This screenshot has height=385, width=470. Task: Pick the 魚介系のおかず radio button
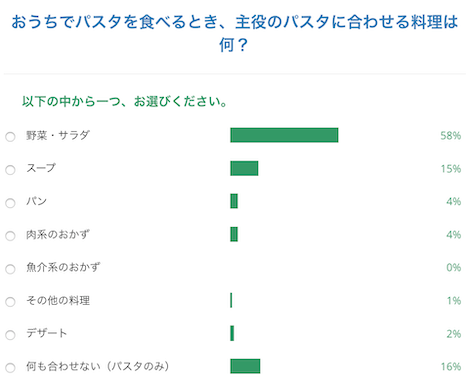tap(10, 269)
